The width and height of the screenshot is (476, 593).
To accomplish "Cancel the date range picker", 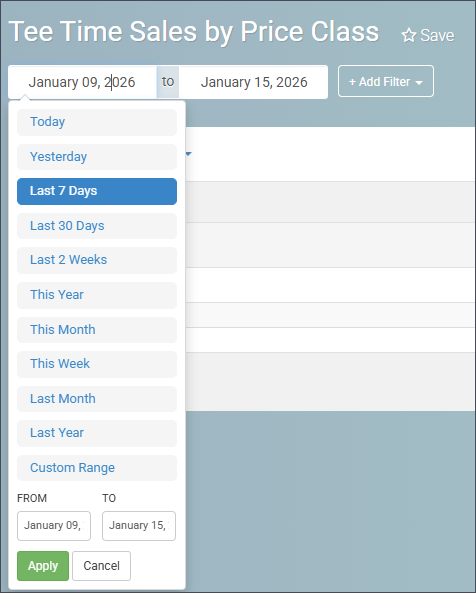I will click(101, 566).
